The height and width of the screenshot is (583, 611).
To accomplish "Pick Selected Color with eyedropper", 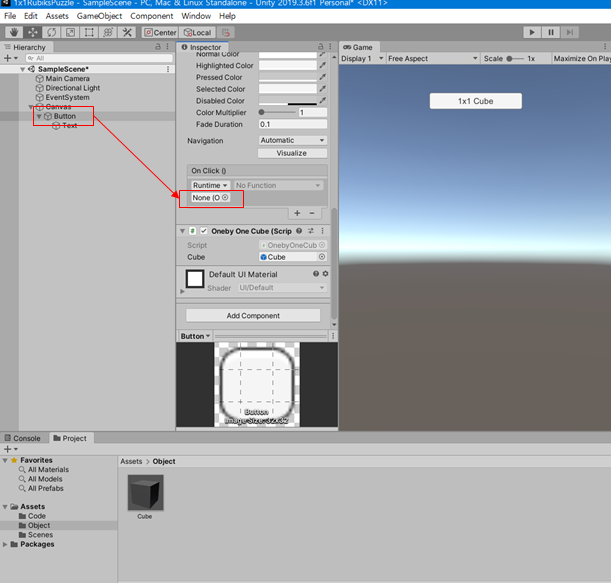I will pos(323,88).
